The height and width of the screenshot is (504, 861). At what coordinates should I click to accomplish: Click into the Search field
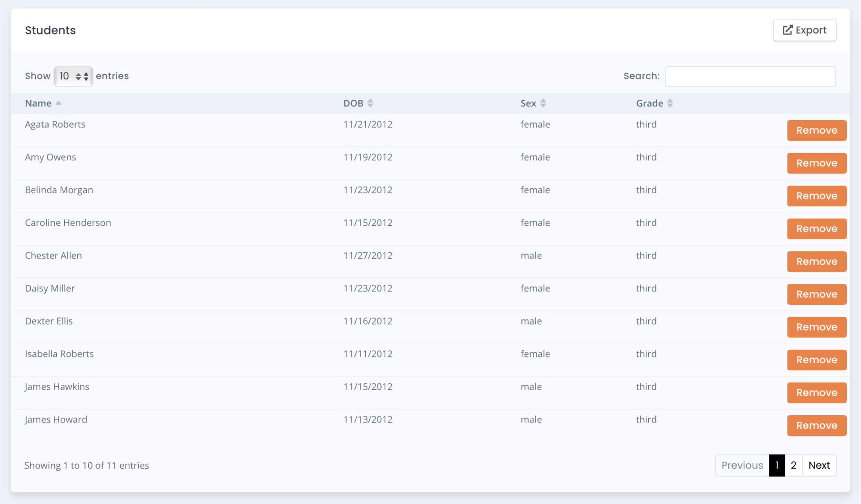point(750,76)
